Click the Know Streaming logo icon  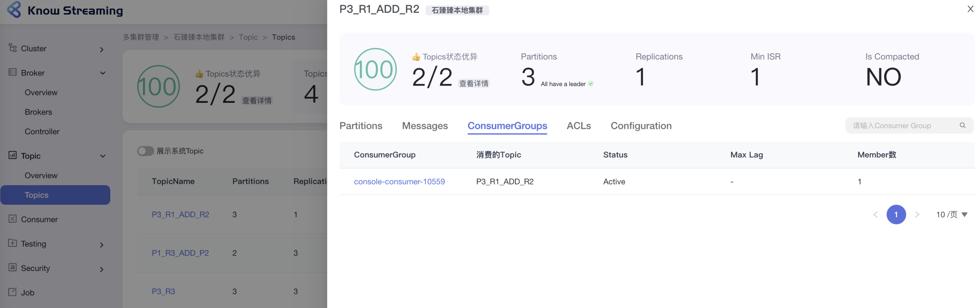pos(14,9)
